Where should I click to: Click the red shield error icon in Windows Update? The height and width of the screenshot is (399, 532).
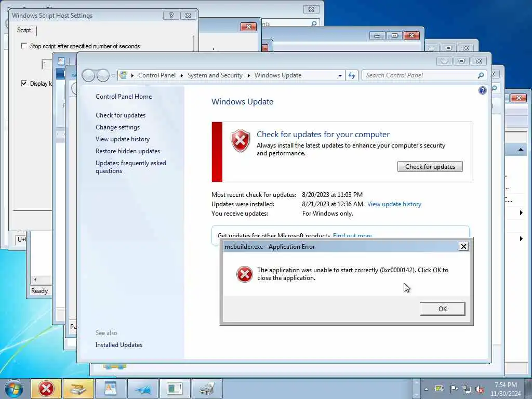240,140
